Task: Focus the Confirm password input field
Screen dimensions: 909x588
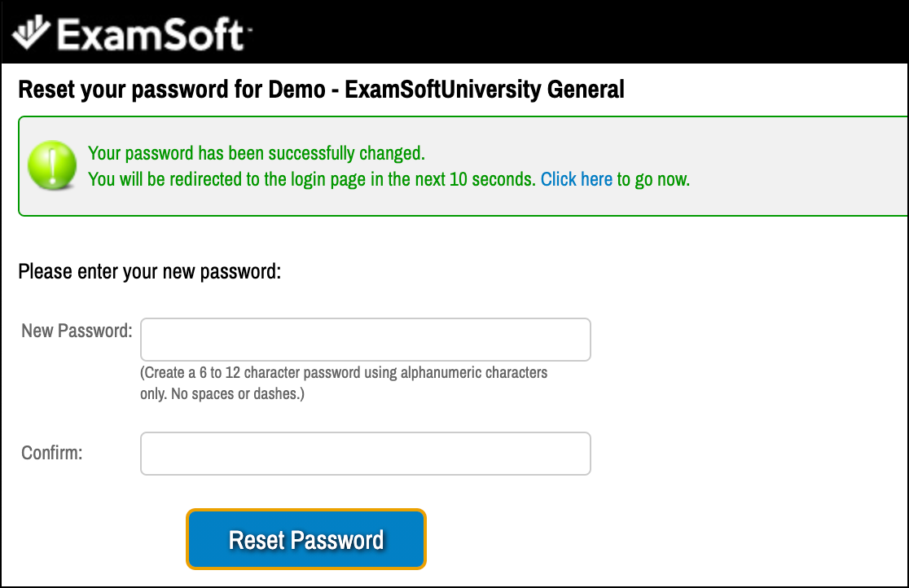Action: coord(365,454)
